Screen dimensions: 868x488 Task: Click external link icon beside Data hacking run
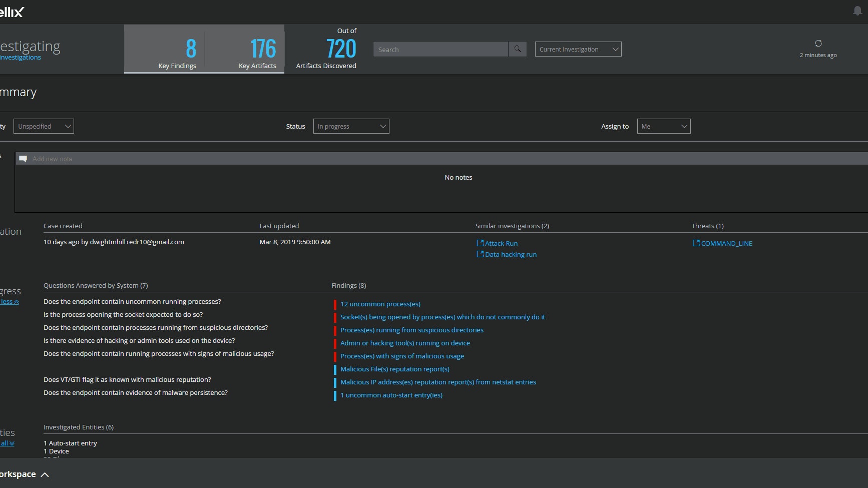tap(480, 254)
